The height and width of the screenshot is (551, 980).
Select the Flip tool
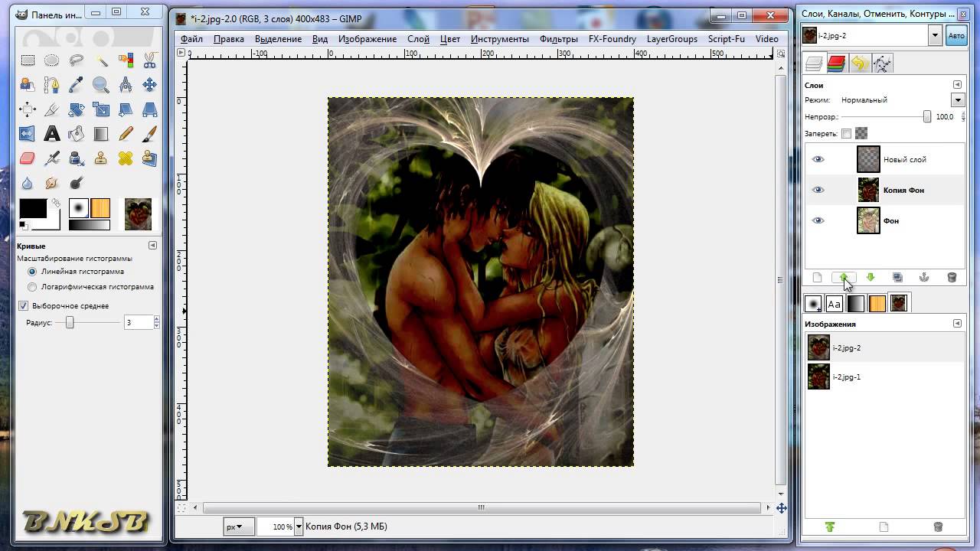click(x=28, y=134)
